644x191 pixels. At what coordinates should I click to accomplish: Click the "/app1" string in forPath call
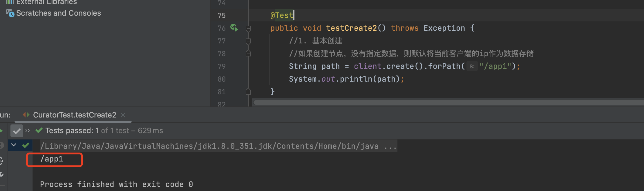(x=497, y=66)
